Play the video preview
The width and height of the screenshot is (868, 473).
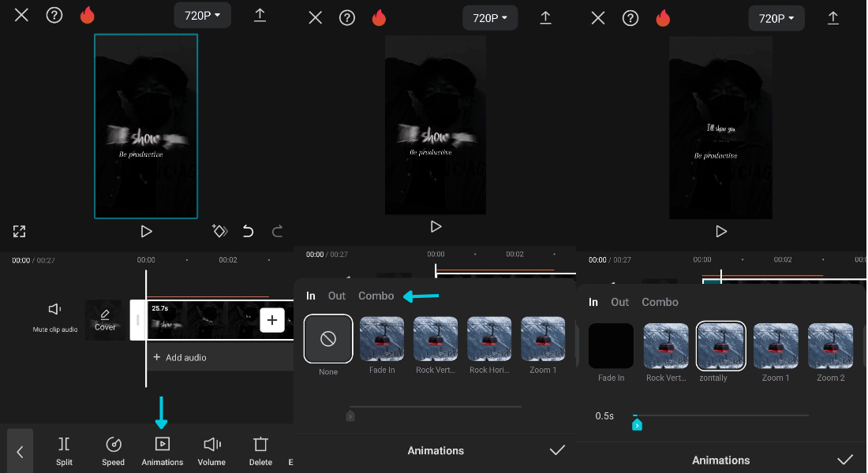click(x=146, y=231)
